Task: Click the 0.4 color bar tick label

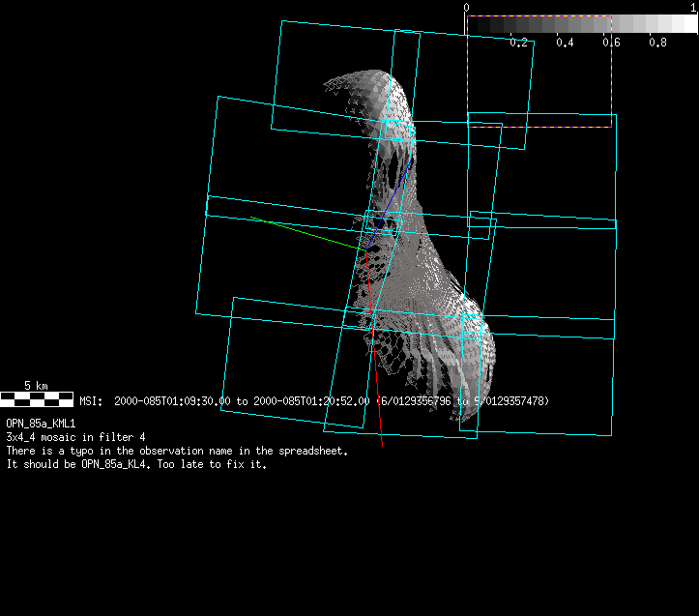Action: tap(566, 43)
